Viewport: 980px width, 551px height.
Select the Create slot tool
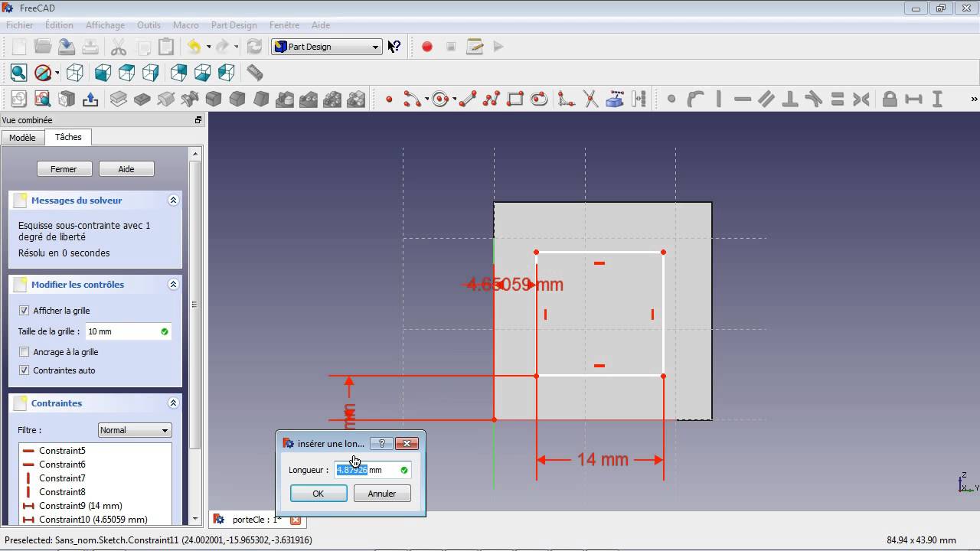pyautogui.click(x=539, y=99)
